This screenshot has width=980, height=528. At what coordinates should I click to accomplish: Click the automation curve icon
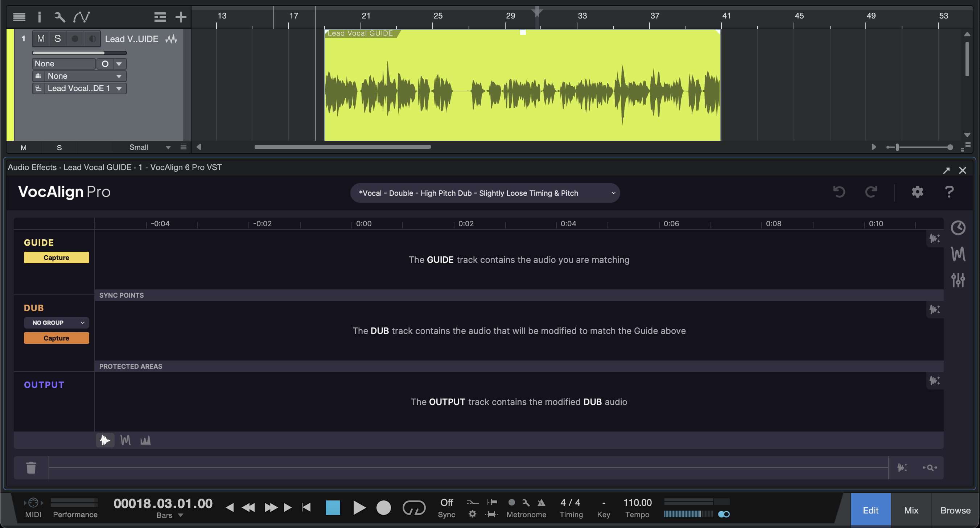(x=81, y=17)
